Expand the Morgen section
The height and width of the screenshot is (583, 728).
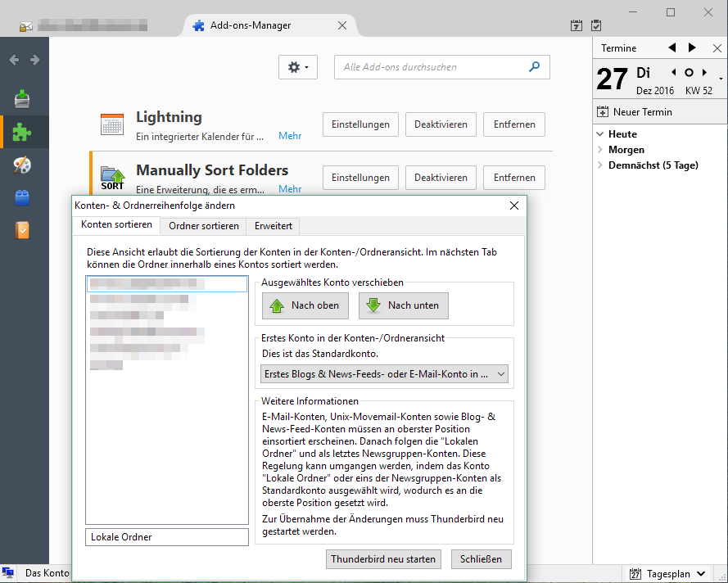click(600, 150)
